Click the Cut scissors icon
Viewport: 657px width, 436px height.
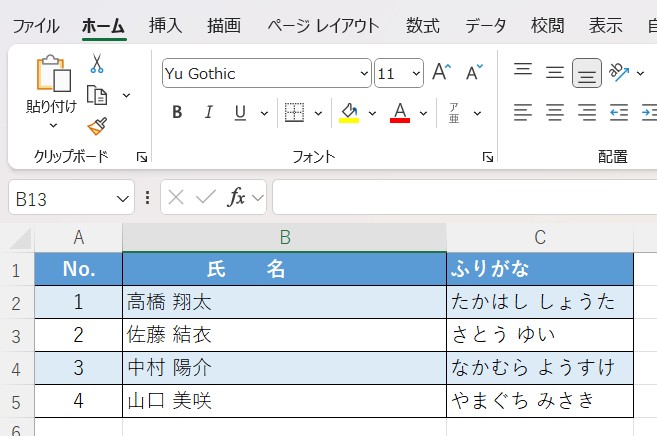tap(97, 64)
